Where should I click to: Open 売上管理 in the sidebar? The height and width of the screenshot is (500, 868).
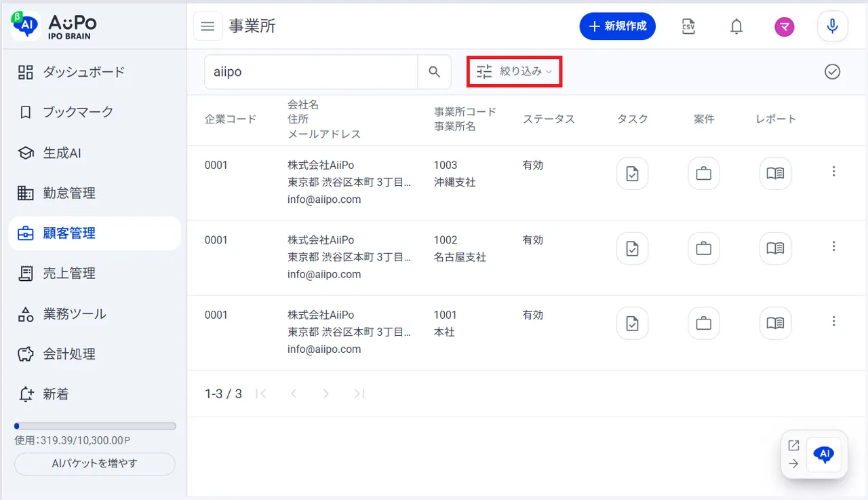coord(94,273)
